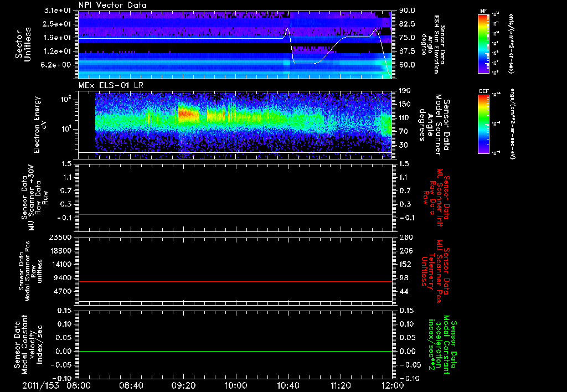This screenshot has height=392, width=567.
Task: Click the red "MU Scanner Inh Raw Data" label
Action: [x=436, y=198]
